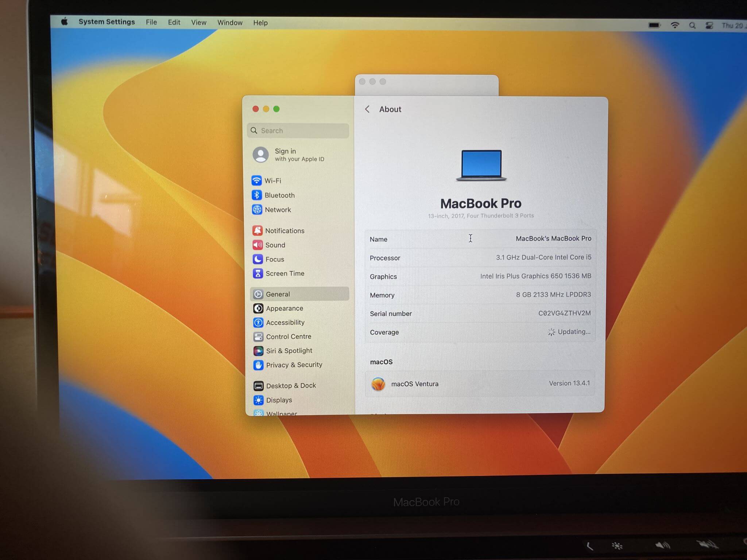The height and width of the screenshot is (560, 747).
Task: Click the Notifications bell icon
Action: pos(257,230)
